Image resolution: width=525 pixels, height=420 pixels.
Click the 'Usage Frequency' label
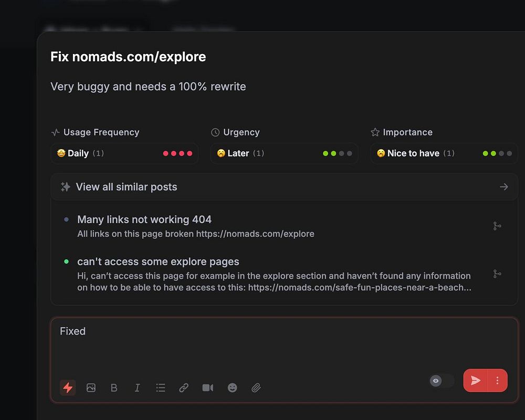101,132
